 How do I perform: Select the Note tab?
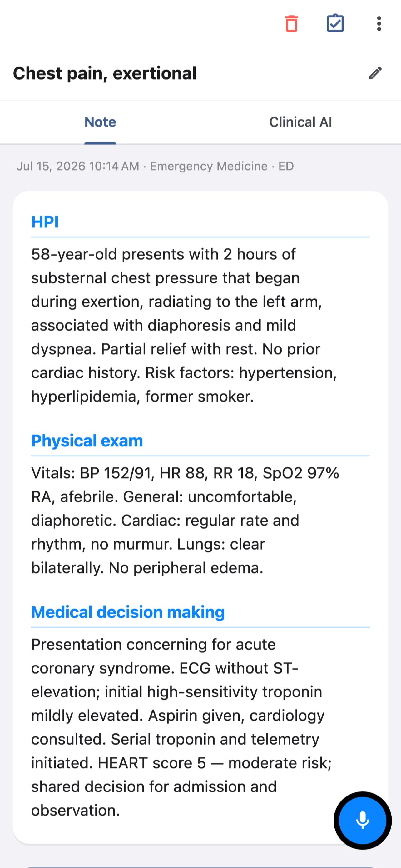tap(100, 122)
